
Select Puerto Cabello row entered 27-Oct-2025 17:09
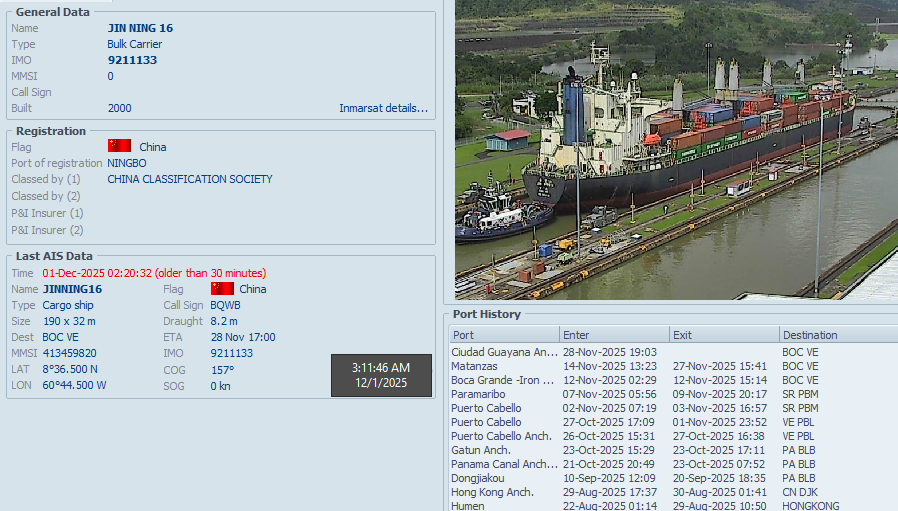point(674,422)
